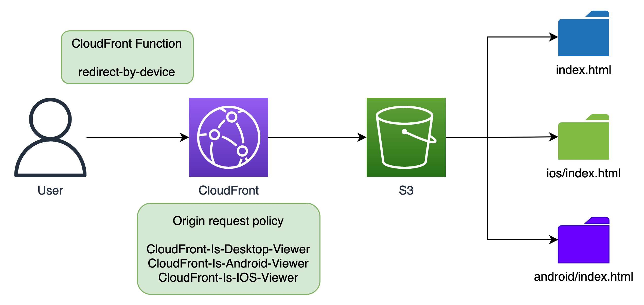The image size is (644, 305).
Task: Click the 'S3' label
Action: coord(406,190)
